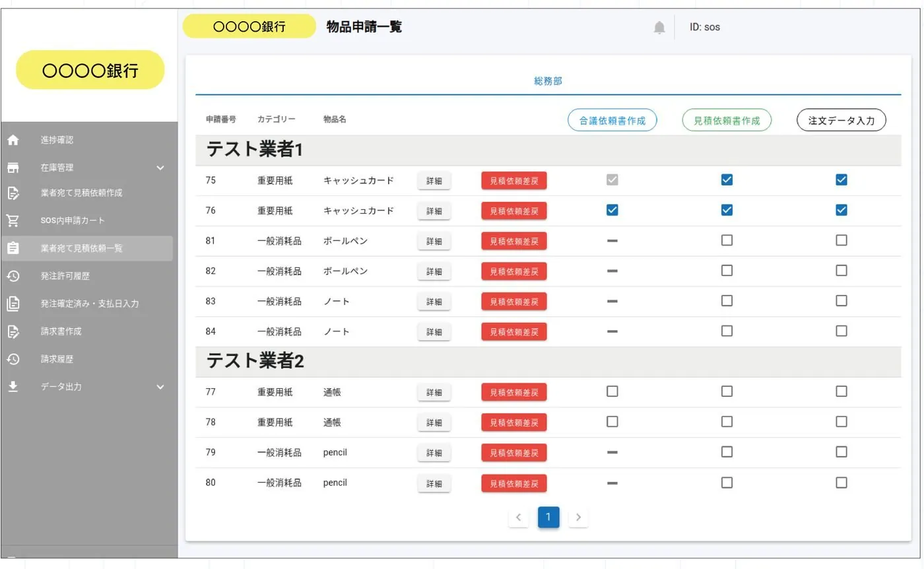924x569 pixels.
Task: Go to the previous page arrow
Action: tap(519, 518)
